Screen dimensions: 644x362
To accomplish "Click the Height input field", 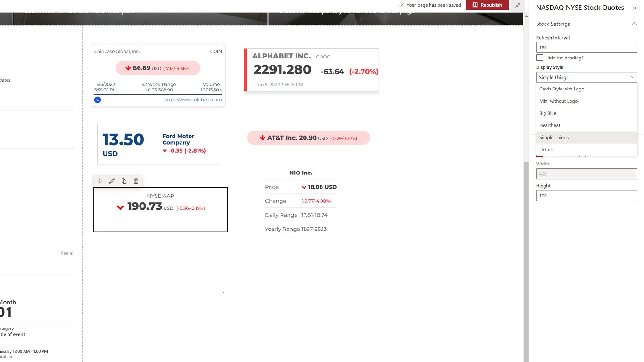I will point(586,196).
